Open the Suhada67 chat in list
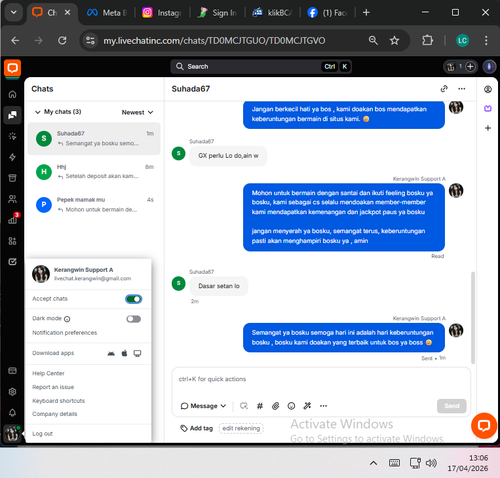This screenshot has width=500, height=478. click(x=94, y=138)
